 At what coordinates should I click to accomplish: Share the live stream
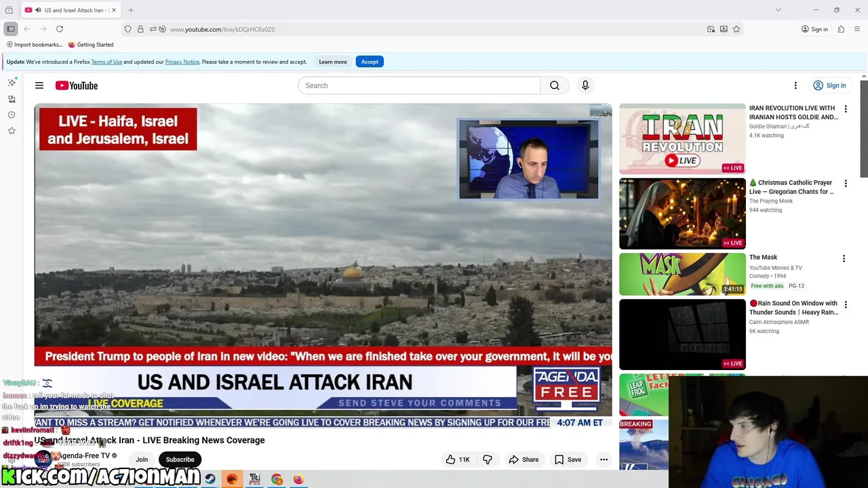click(524, 460)
